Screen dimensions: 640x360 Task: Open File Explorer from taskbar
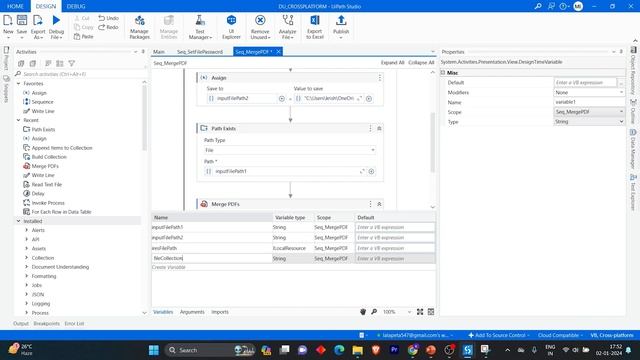coord(358,350)
